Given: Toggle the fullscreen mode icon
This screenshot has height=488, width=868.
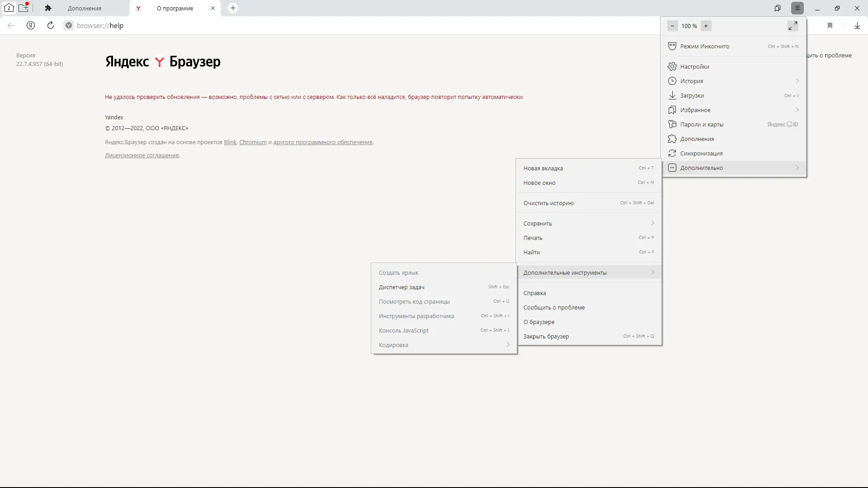Looking at the screenshot, I should [793, 26].
